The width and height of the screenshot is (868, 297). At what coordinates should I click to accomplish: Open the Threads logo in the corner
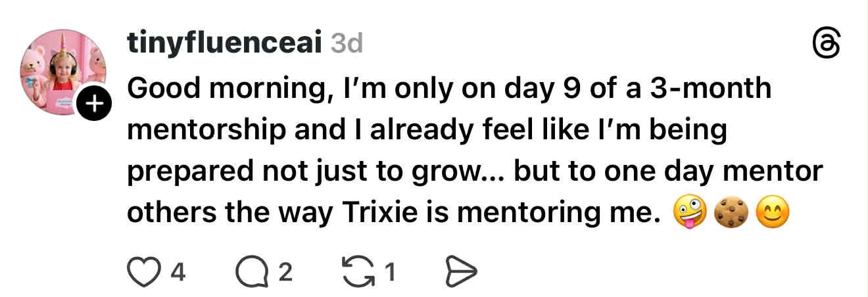827,45
